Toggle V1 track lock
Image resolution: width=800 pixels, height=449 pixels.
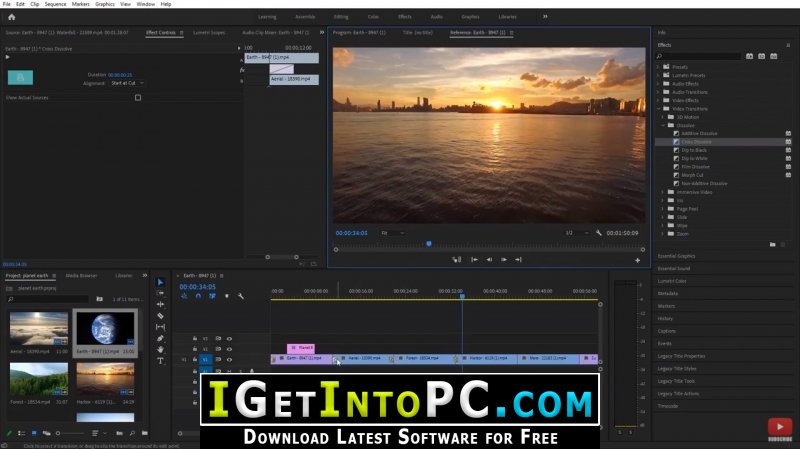pyautogui.click(x=195, y=359)
